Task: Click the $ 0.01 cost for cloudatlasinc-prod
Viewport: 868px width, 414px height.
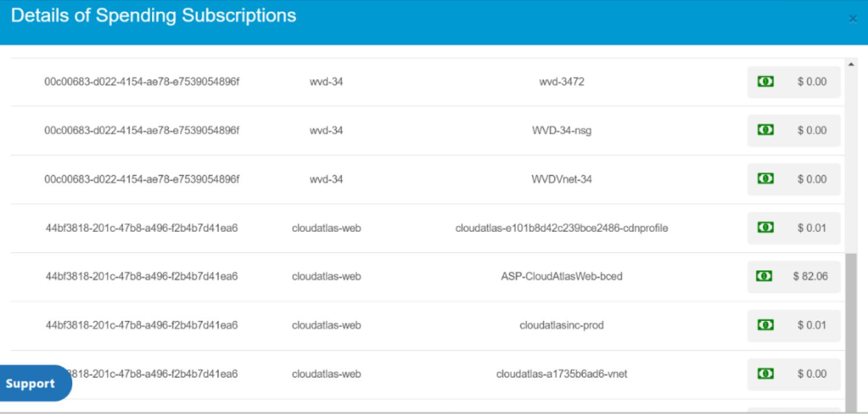Action: 812,325
